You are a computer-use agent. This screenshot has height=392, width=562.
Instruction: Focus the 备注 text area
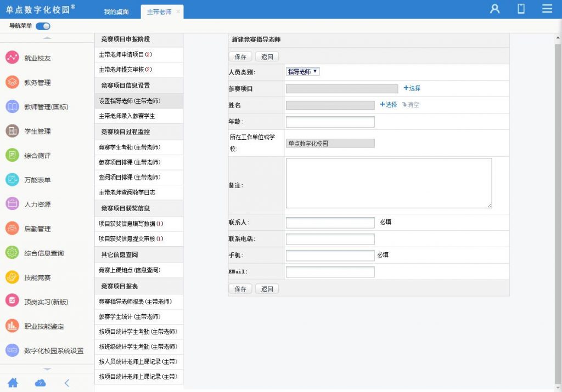tap(389, 183)
